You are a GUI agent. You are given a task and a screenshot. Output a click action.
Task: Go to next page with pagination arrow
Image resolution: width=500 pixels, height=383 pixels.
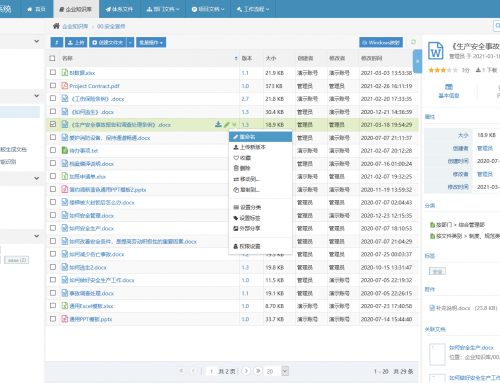(x=246, y=371)
